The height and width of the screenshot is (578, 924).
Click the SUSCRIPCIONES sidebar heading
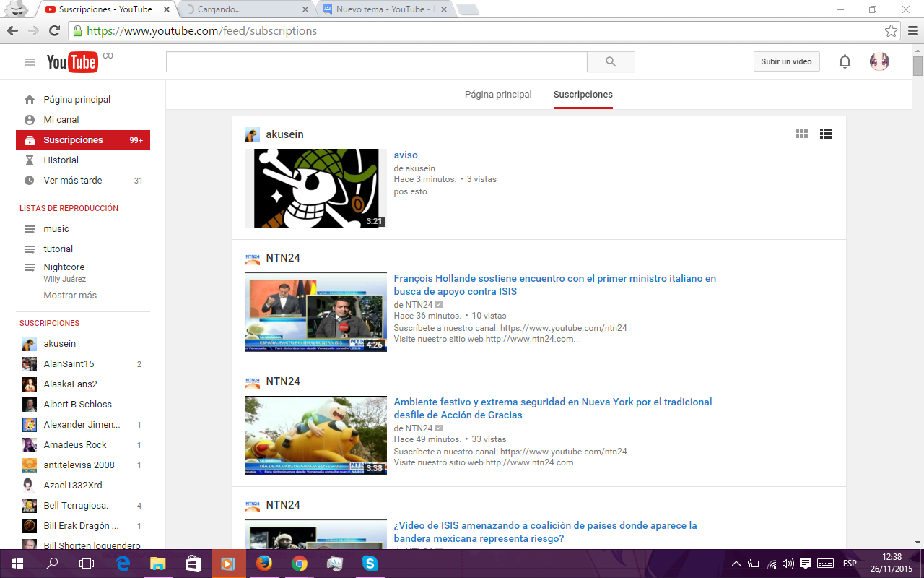[x=50, y=323]
